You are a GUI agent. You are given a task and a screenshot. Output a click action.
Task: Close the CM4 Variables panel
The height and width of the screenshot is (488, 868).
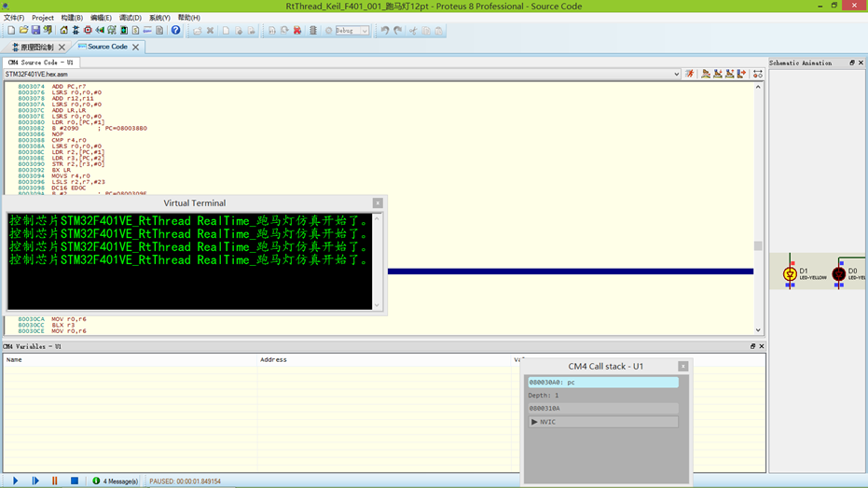coord(762,346)
